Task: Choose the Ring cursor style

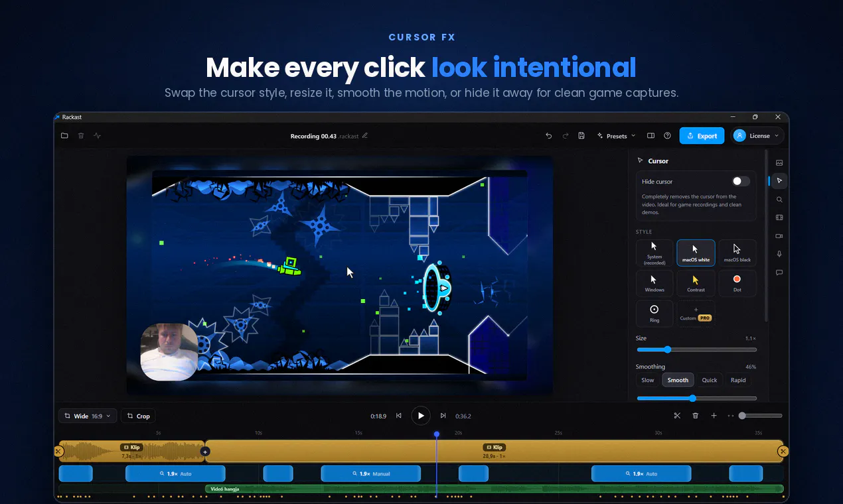Action: 654,314
